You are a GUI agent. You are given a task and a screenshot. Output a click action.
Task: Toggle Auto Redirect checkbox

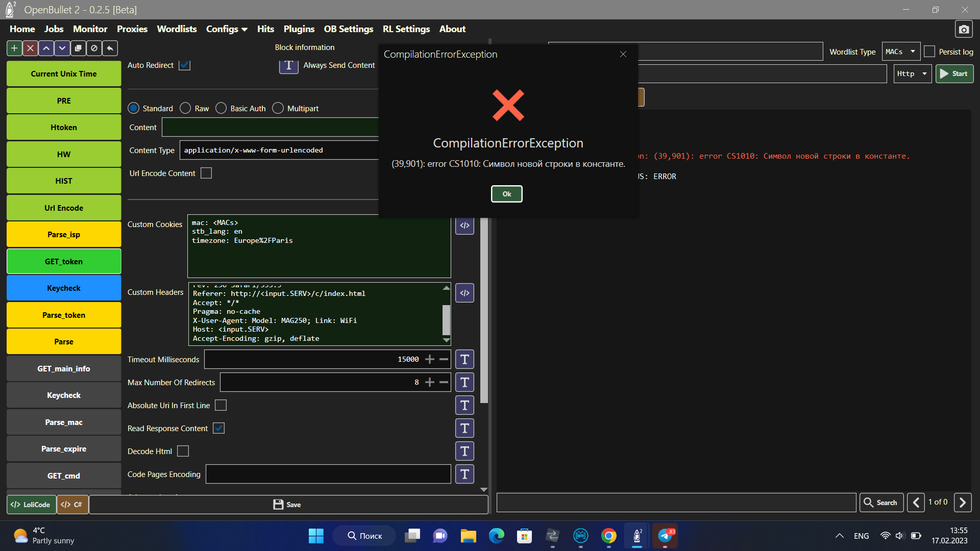[x=185, y=65]
